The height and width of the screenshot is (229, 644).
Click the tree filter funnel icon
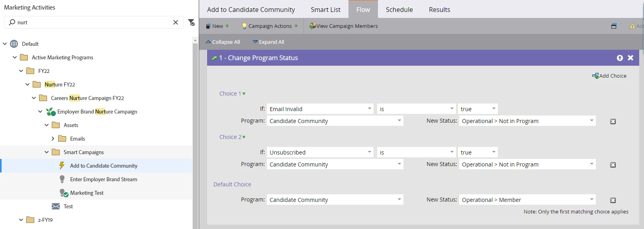[191, 22]
